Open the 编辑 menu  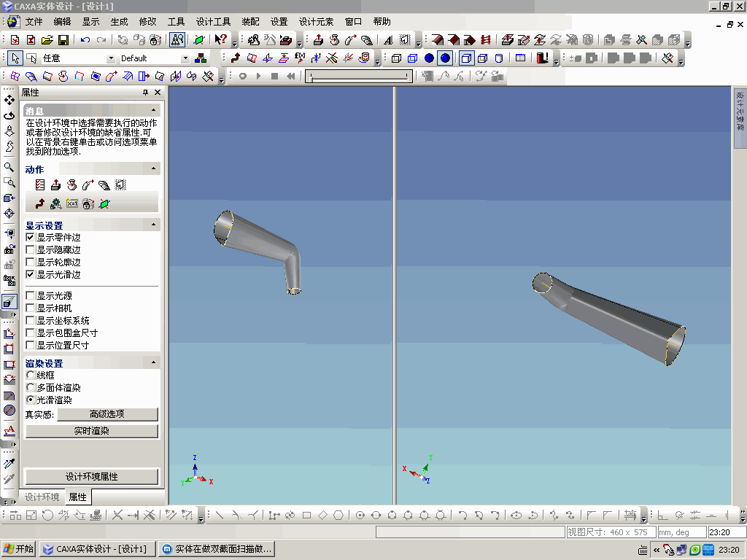pyautogui.click(x=62, y=22)
